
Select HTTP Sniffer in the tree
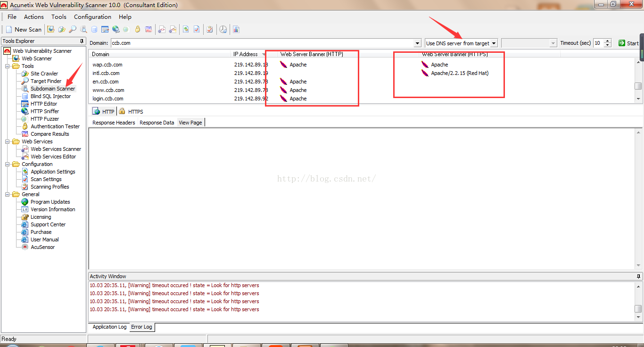click(x=45, y=111)
